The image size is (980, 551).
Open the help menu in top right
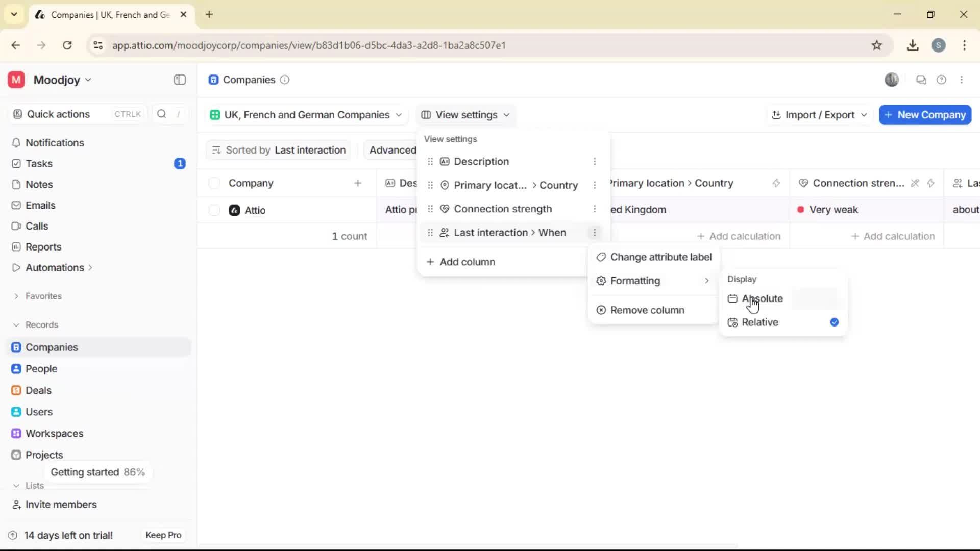pyautogui.click(x=942, y=80)
